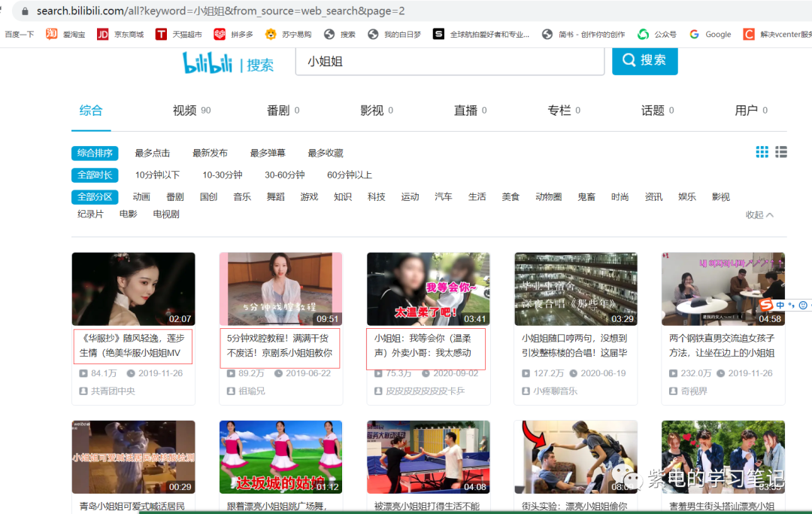
Task: Enable the 最新发布 sorting
Action: pyautogui.click(x=210, y=152)
